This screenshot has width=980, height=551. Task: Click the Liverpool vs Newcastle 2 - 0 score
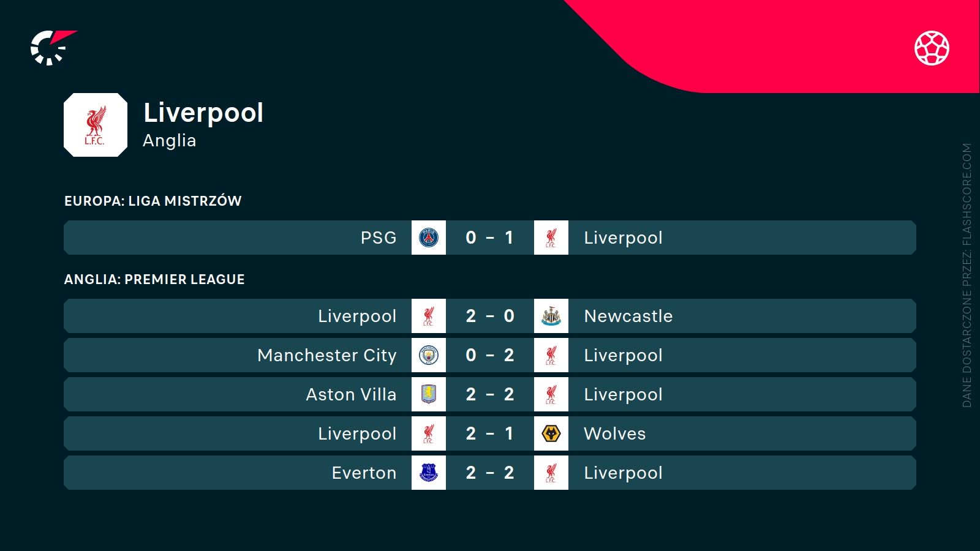[x=490, y=316]
